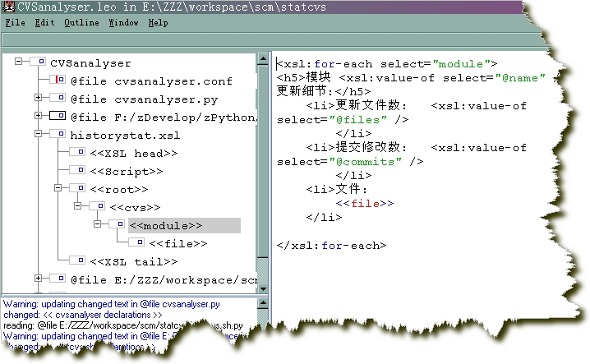590x364 pixels.
Task: Click the closing </xsl:for-each> line
Action: click(331, 246)
